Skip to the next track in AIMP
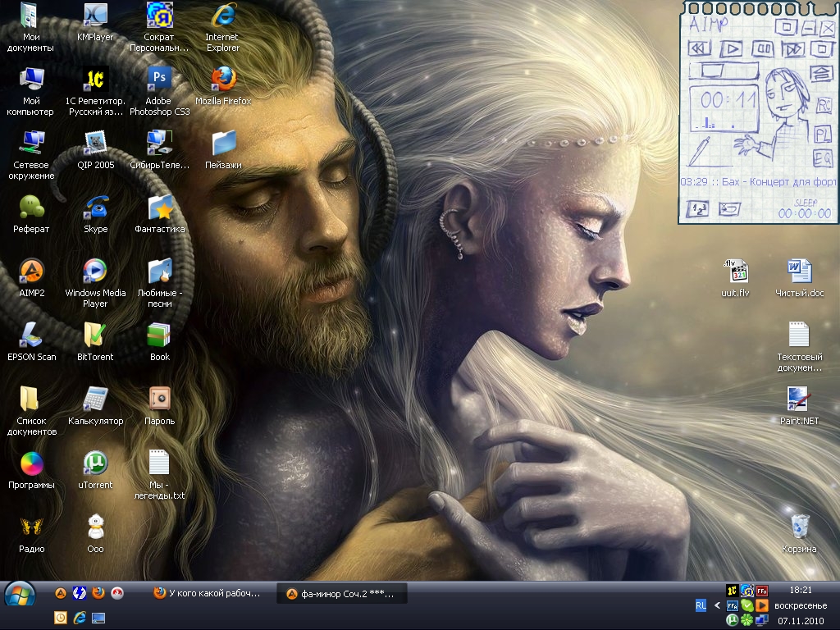 click(x=792, y=49)
